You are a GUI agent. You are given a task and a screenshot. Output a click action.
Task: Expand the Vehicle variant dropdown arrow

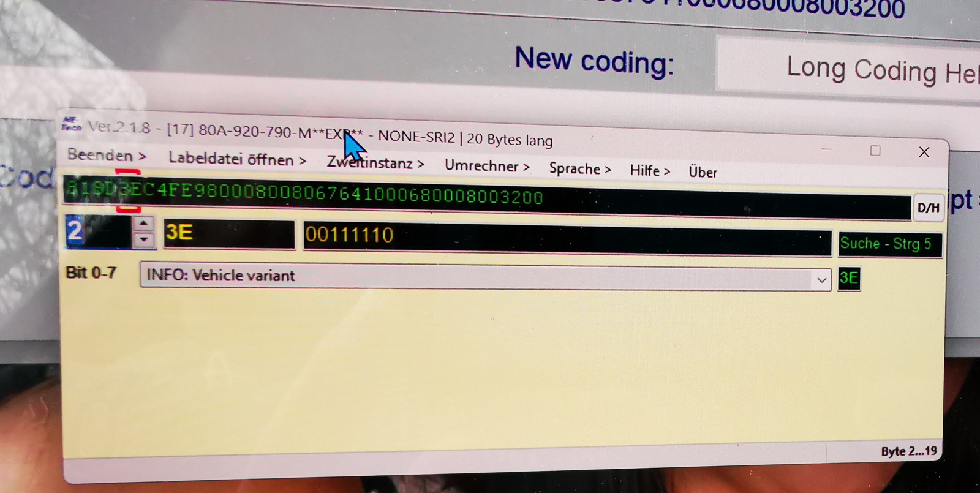tap(821, 280)
